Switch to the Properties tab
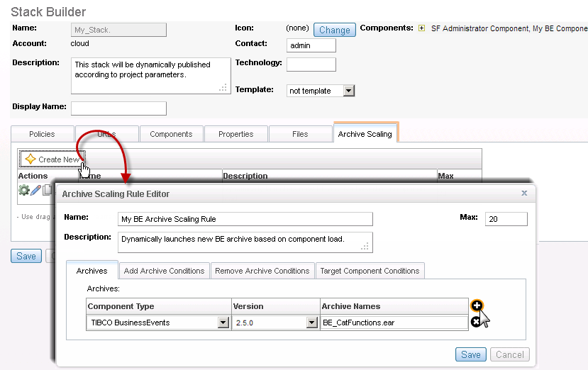Viewport: 588px width, 370px height. [x=236, y=134]
